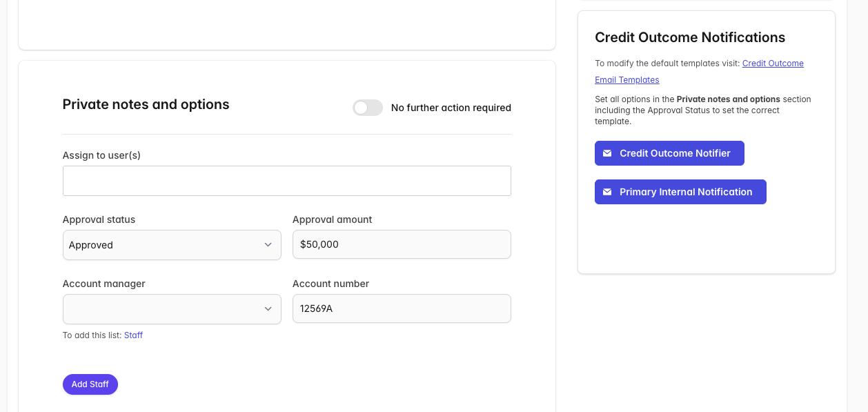Viewport: 868px width, 412px height.
Task: Click the Account manager chevron arrow
Action: [268, 309]
